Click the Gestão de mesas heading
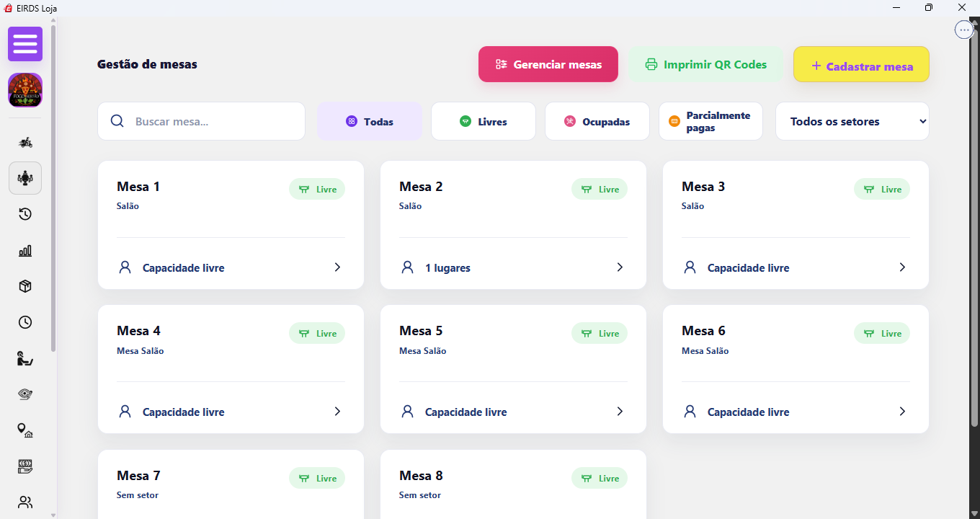980x519 pixels. coord(147,64)
